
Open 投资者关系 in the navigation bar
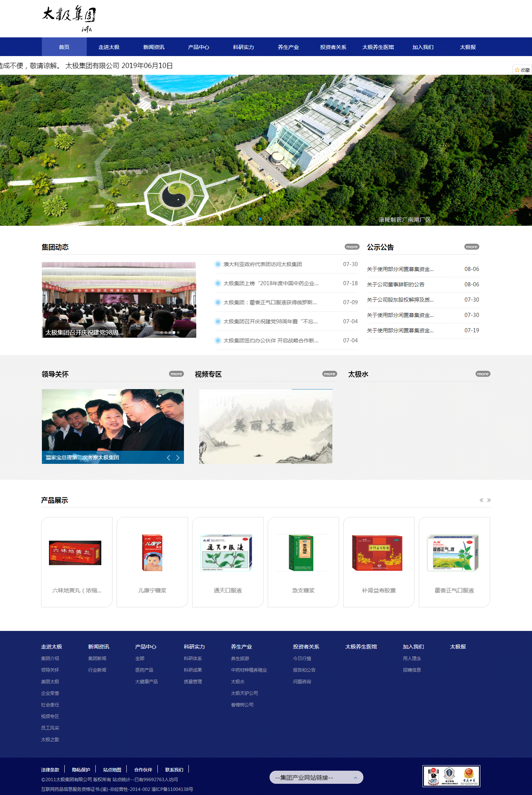coord(333,47)
